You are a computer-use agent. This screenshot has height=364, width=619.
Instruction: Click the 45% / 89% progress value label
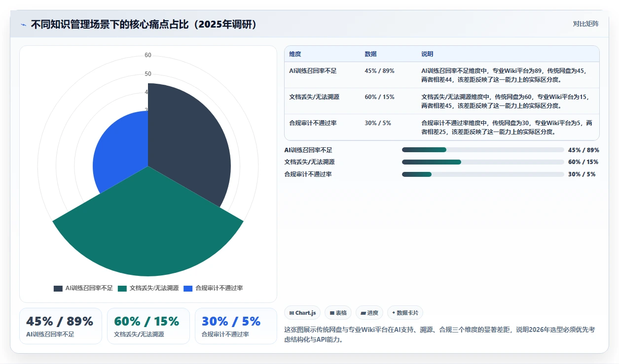click(583, 150)
